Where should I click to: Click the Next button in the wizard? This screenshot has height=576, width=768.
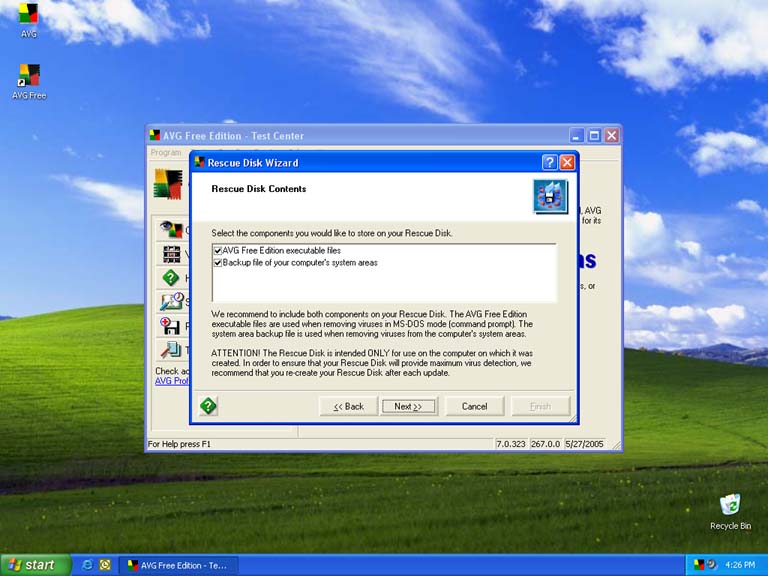409,406
